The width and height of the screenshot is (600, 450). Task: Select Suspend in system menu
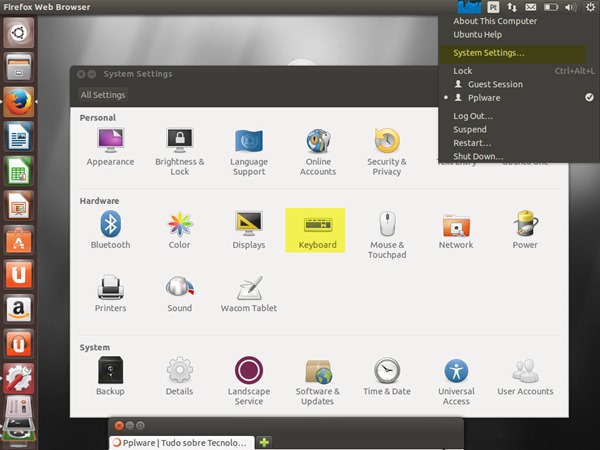click(x=470, y=129)
